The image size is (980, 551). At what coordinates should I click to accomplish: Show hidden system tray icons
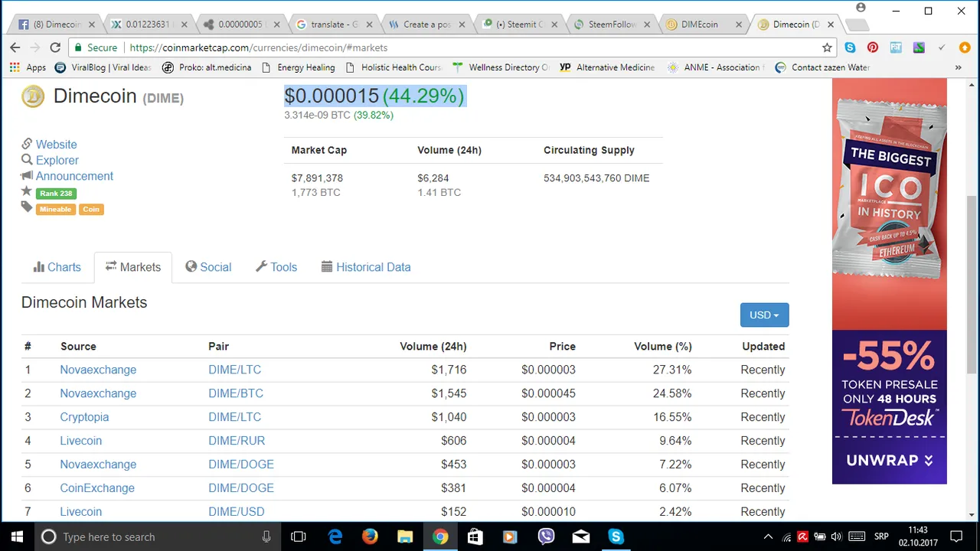pyautogui.click(x=769, y=536)
